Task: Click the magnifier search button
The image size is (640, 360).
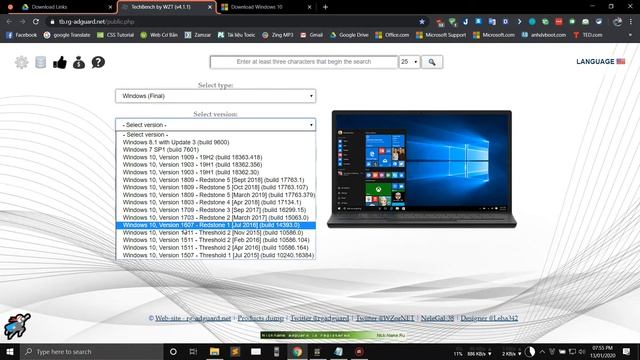Action: (432, 62)
